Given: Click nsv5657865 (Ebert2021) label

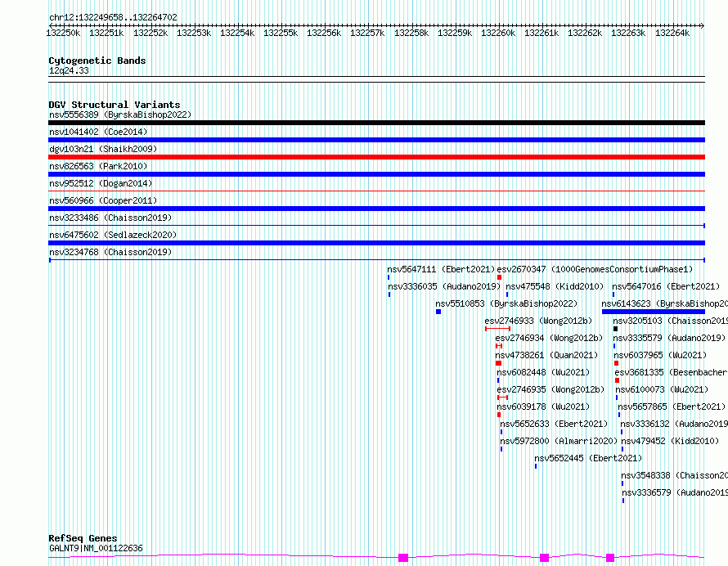Looking at the screenshot, I should coord(672,407).
